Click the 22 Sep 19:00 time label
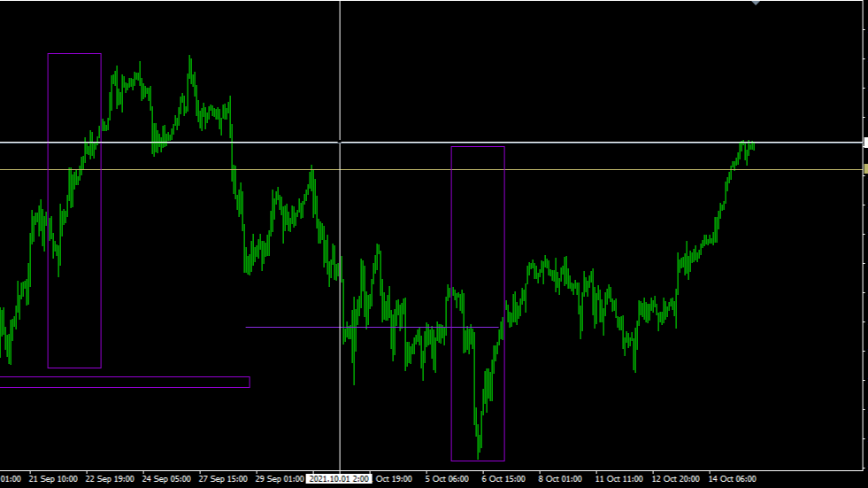Image resolution: width=868 pixels, height=488 pixels. tap(110, 478)
